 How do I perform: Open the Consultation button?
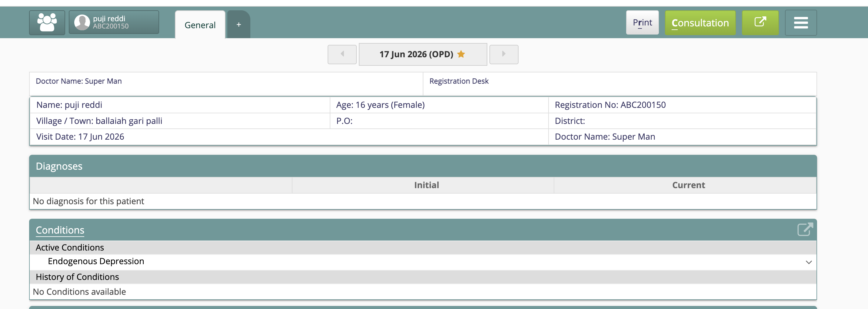click(x=700, y=23)
